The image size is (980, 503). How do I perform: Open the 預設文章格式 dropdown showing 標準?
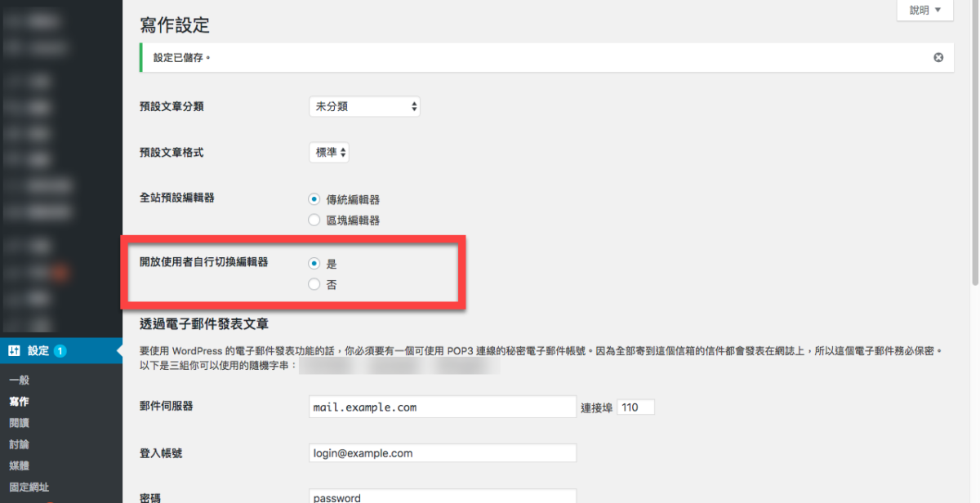tap(329, 152)
